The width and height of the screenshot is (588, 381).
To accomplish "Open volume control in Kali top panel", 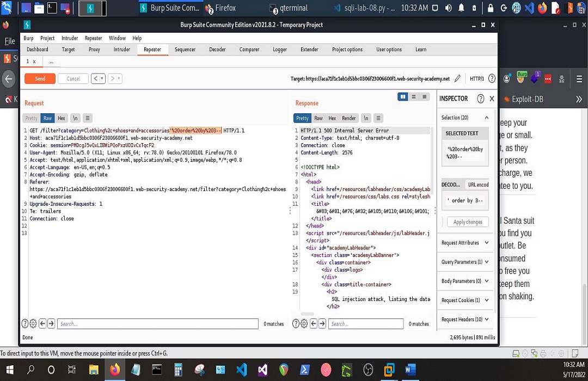I will (448, 8).
